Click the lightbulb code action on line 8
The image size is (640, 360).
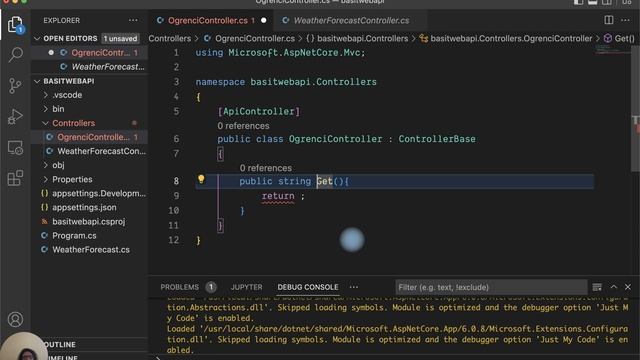[x=201, y=179]
